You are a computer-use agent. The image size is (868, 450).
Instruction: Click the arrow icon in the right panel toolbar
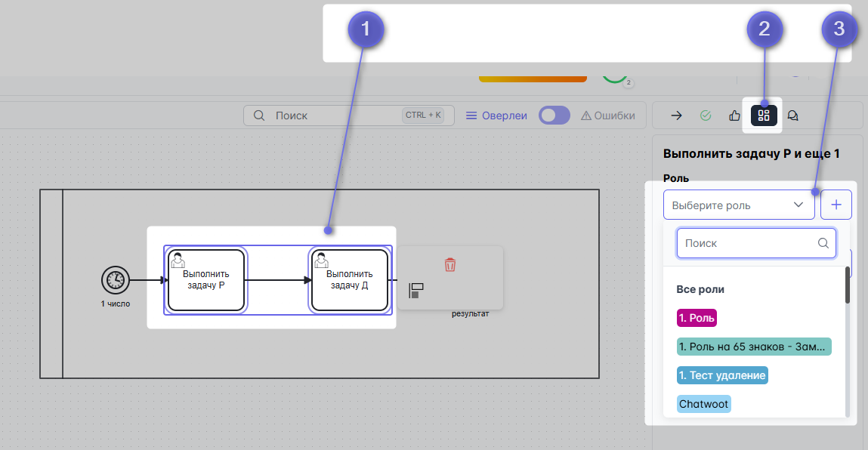[677, 116]
